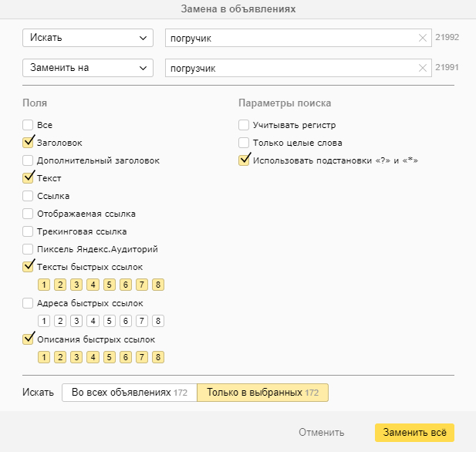Click the search text field containing погручик

[x=289, y=38]
